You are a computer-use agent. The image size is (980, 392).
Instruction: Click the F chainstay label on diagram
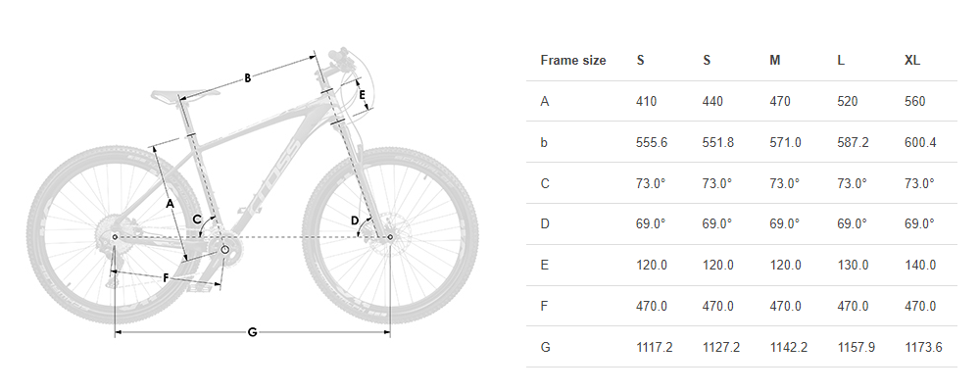pos(166,278)
